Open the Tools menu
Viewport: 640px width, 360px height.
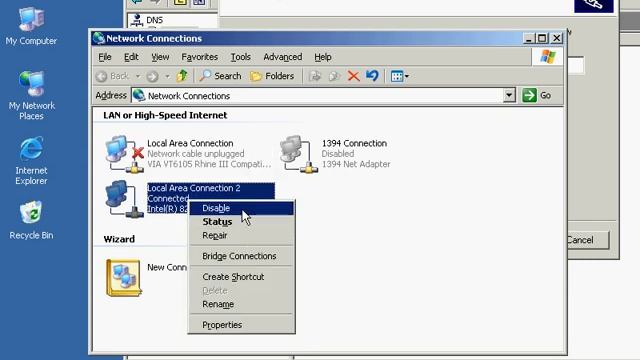pyautogui.click(x=240, y=57)
